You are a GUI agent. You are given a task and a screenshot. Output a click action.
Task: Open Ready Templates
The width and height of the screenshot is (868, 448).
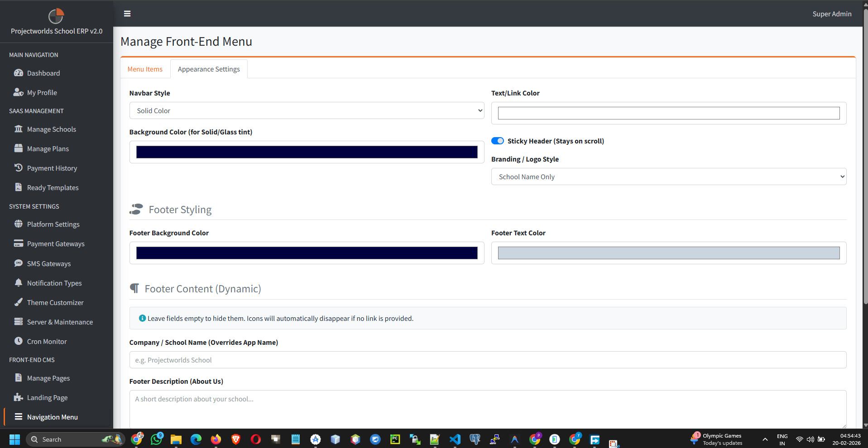(53, 187)
